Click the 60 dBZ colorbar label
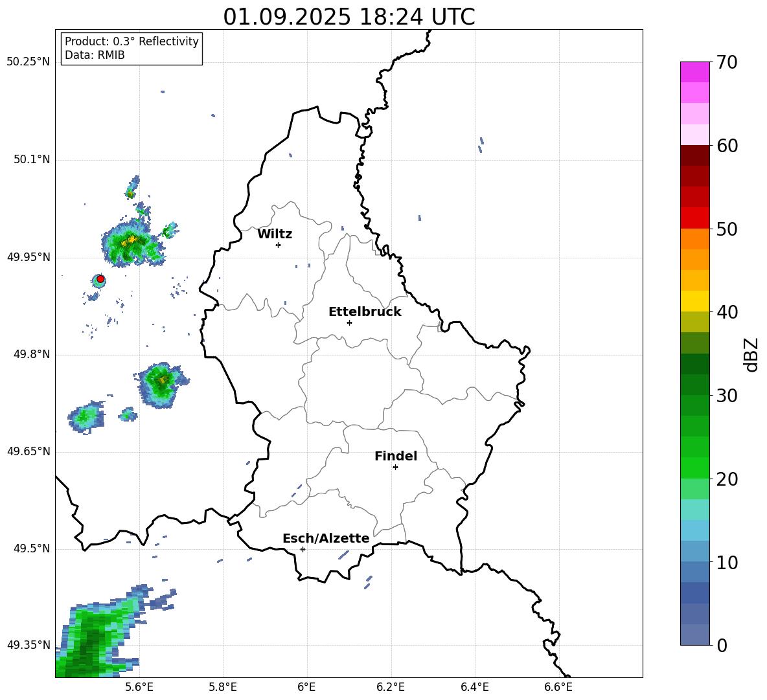 click(x=726, y=146)
